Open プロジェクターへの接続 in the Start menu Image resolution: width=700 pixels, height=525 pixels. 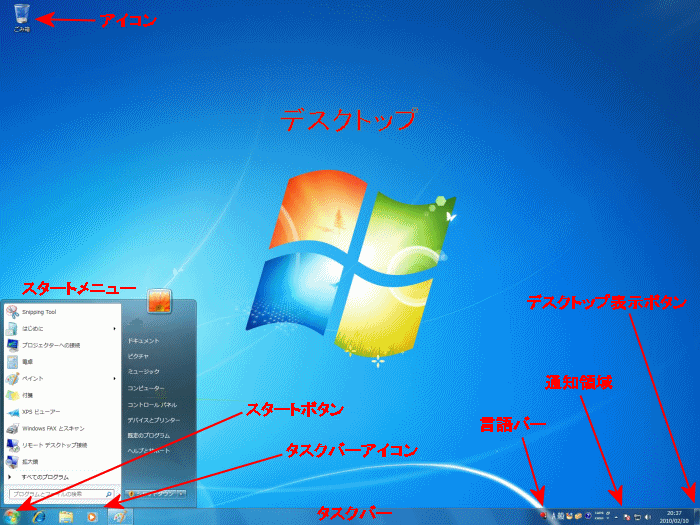click(x=62, y=345)
